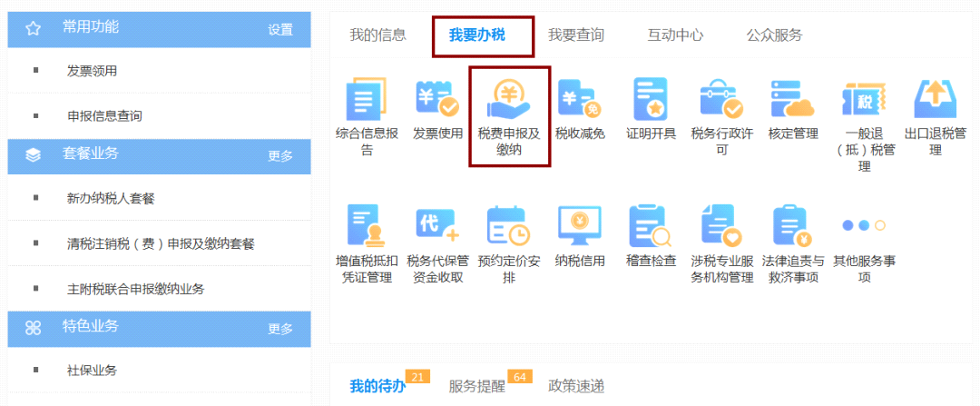
Task: Open 出口退税管理 icon
Action: coord(935,100)
